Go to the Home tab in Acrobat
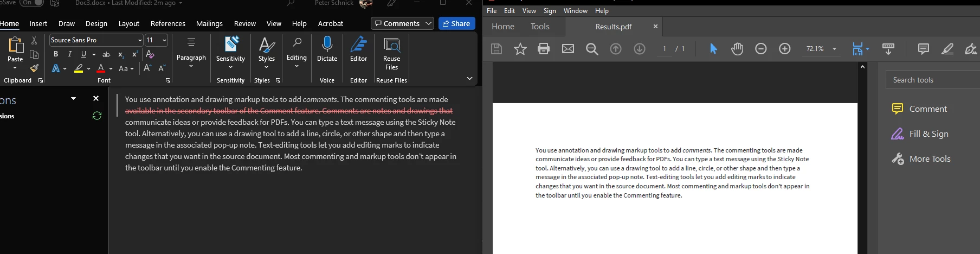Screen dimensions: 980x254 pos(503,27)
